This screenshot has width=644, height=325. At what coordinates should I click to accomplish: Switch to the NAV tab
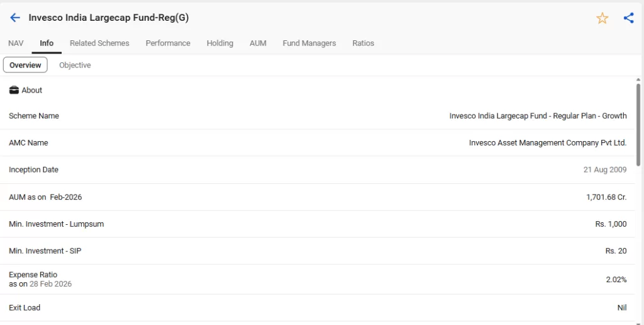(x=16, y=43)
